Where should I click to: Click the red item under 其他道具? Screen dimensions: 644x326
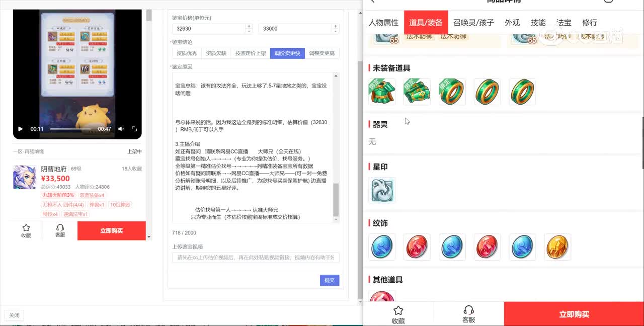pos(382,296)
